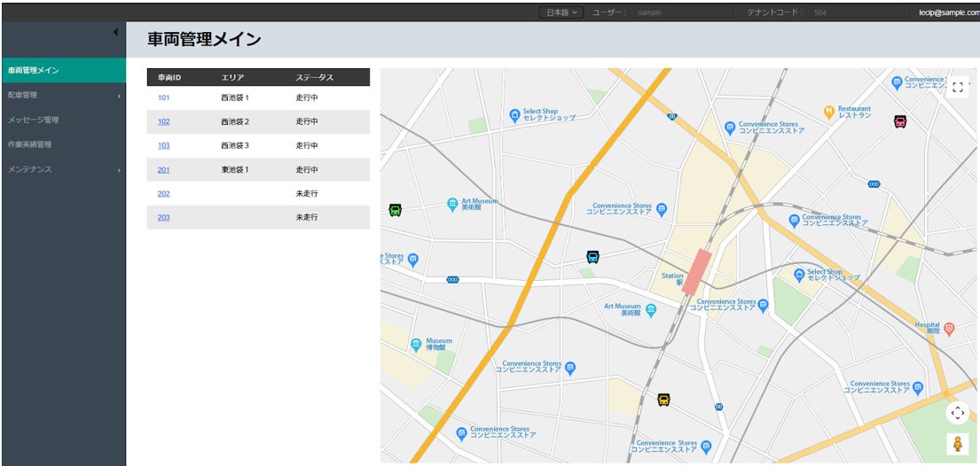Open 作業実績管理 in the sidebar
This screenshot has width=980, height=466.
click(x=63, y=144)
